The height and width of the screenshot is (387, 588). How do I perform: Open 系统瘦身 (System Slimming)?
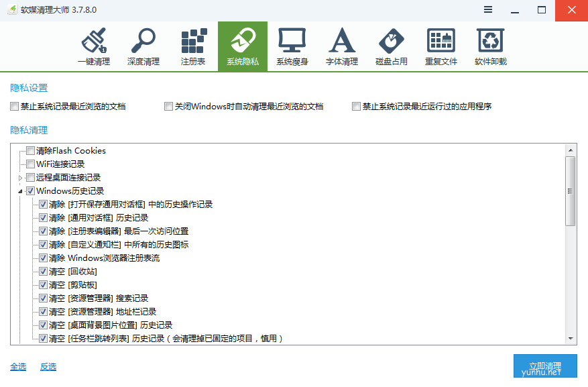(x=292, y=46)
